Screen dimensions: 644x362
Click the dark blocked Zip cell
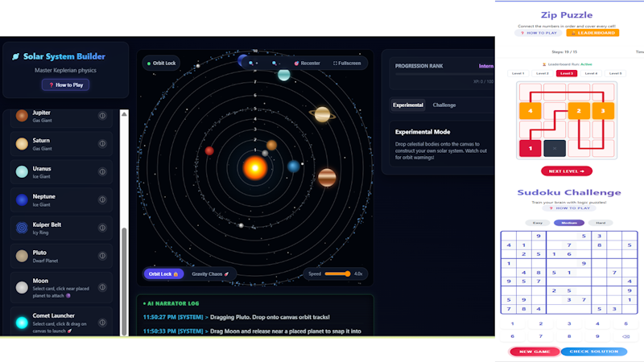555,149
